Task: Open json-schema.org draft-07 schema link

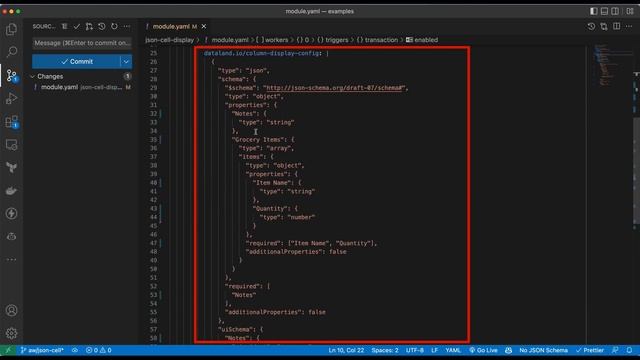Action: pyautogui.click(x=334, y=88)
